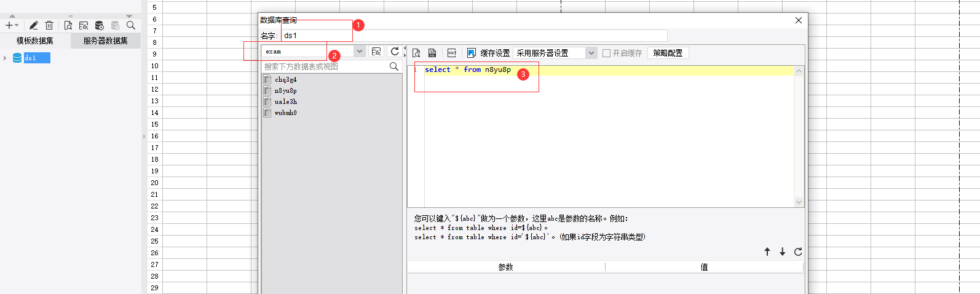Collapse left table panel with the splitter arrows

click(x=405, y=52)
